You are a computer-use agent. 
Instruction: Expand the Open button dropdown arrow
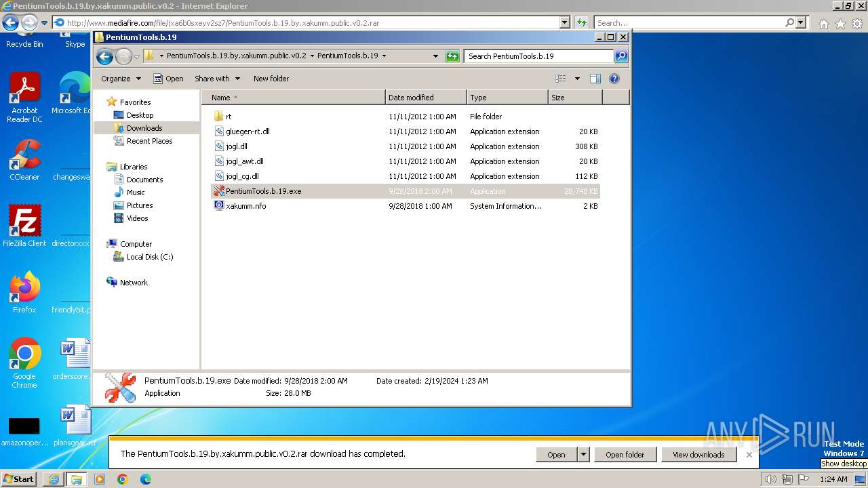point(583,455)
